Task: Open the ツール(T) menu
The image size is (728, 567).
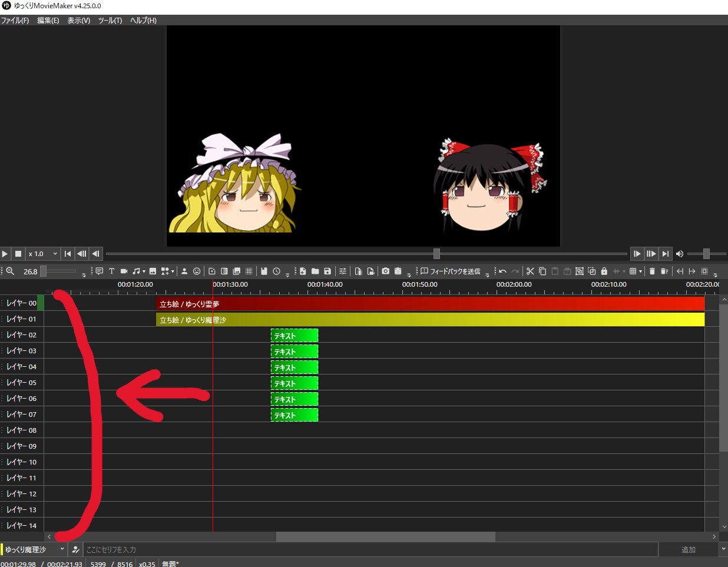Action: click(110, 20)
